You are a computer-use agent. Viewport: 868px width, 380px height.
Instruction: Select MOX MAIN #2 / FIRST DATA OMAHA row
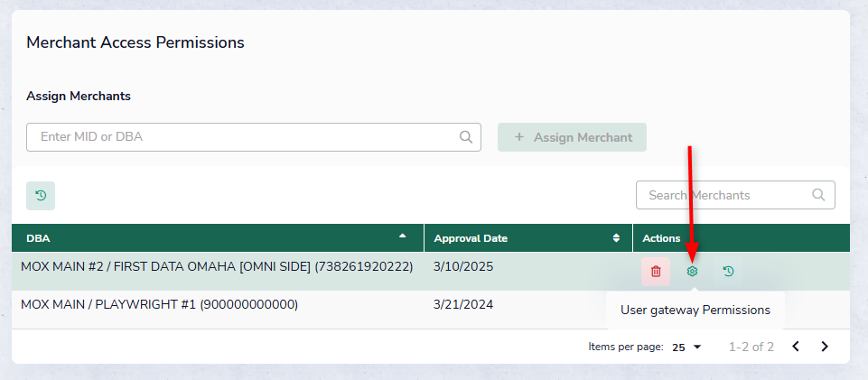(217, 267)
